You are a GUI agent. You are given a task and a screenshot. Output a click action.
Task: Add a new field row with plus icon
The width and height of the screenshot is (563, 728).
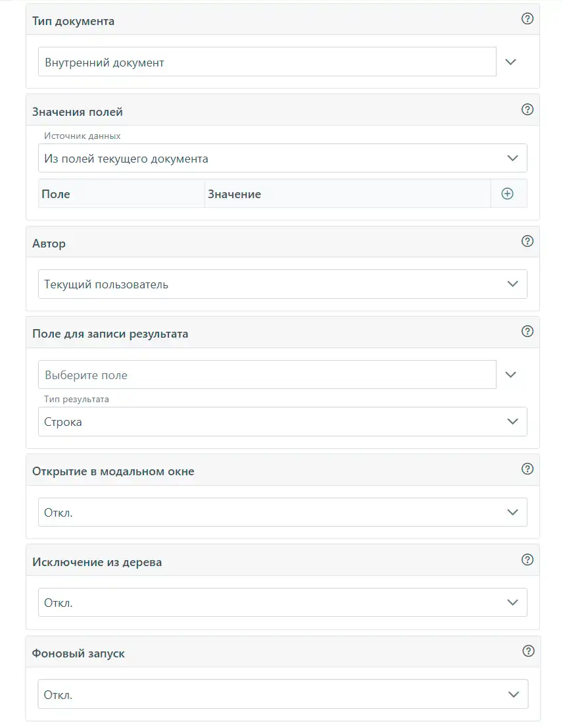pos(507,194)
